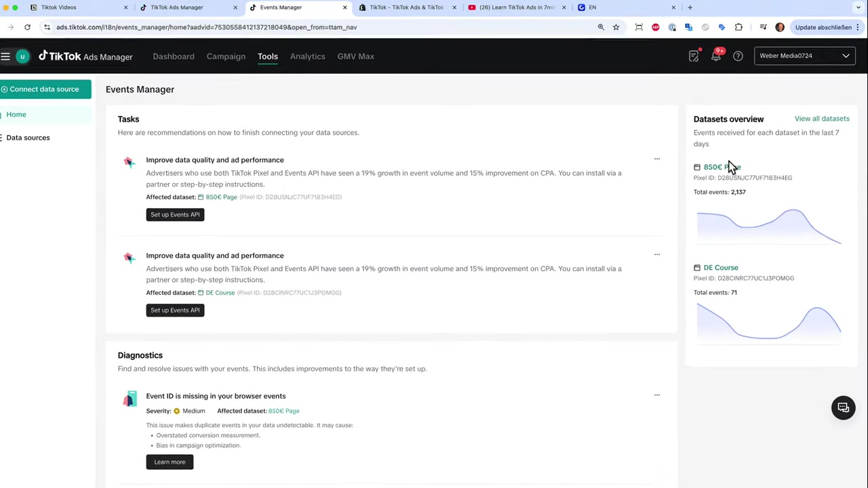Open the live chat support bubble
The height and width of the screenshot is (488, 868).
(844, 407)
